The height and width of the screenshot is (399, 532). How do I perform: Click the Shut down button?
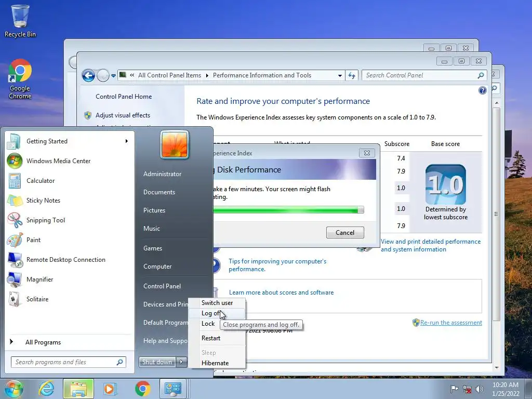pyautogui.click(x=157, y=362)
